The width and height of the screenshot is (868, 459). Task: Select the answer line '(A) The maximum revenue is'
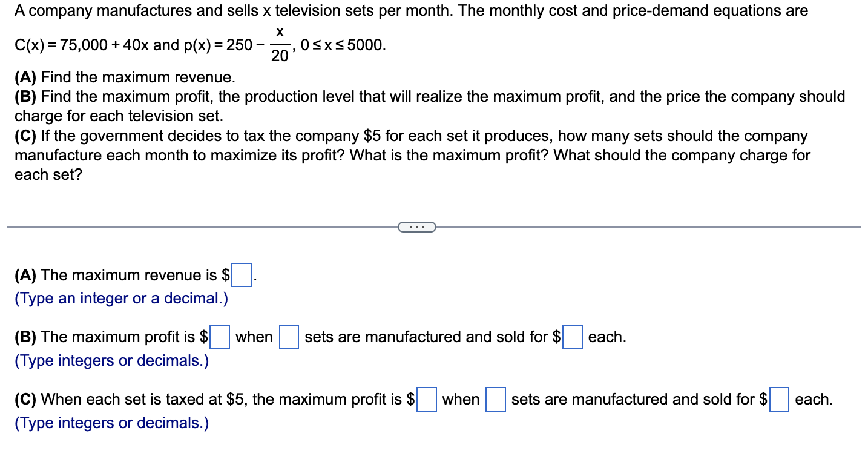[x=115, y=276]
